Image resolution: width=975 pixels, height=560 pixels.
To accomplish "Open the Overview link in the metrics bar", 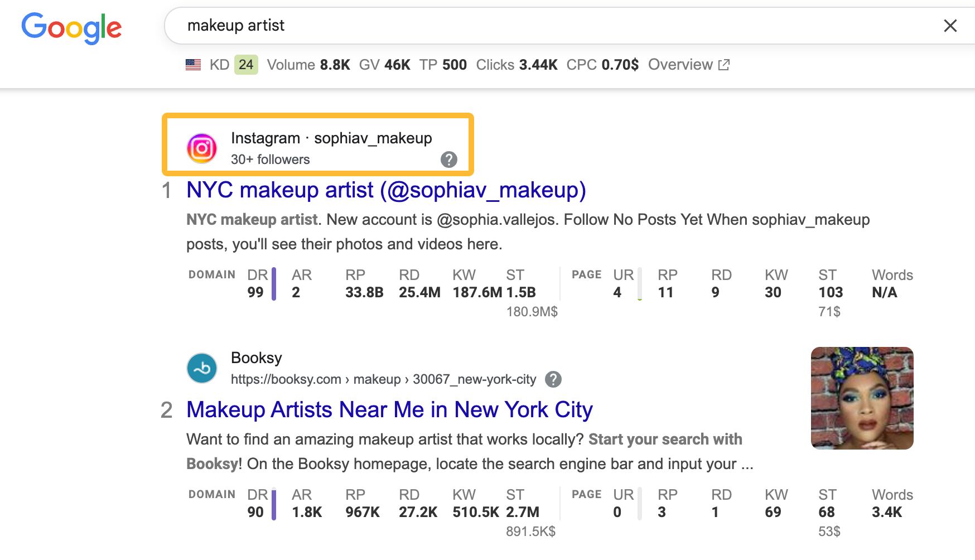I will click(680, 65).
